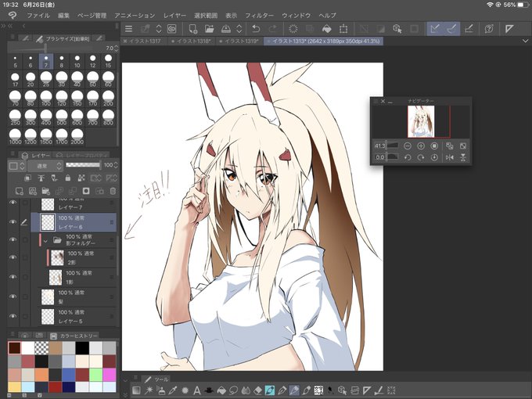The height and width of the screenshot is (399, 532).
Task: Select the cyan highlighted pen tool
Action: 270,390
